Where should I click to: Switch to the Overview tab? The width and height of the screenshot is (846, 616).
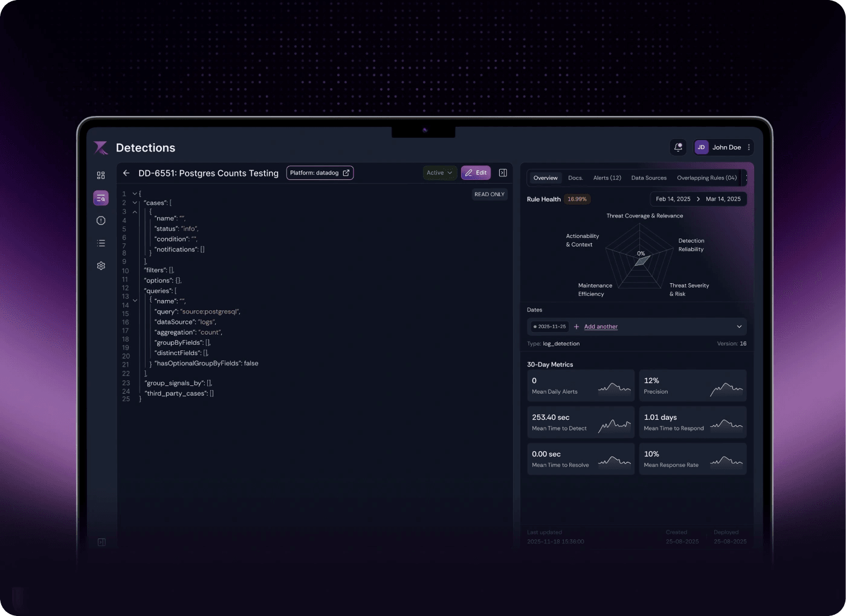point(545,178)
